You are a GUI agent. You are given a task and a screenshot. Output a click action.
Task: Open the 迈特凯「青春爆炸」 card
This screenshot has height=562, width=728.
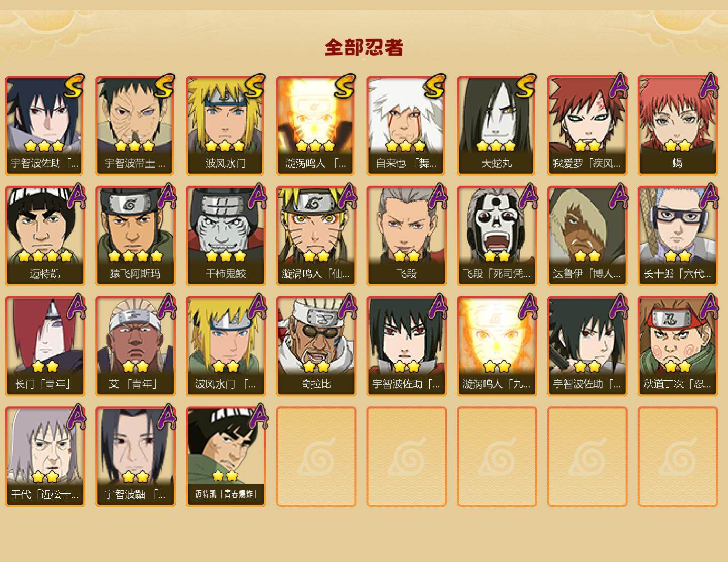[x=225, y=457]
